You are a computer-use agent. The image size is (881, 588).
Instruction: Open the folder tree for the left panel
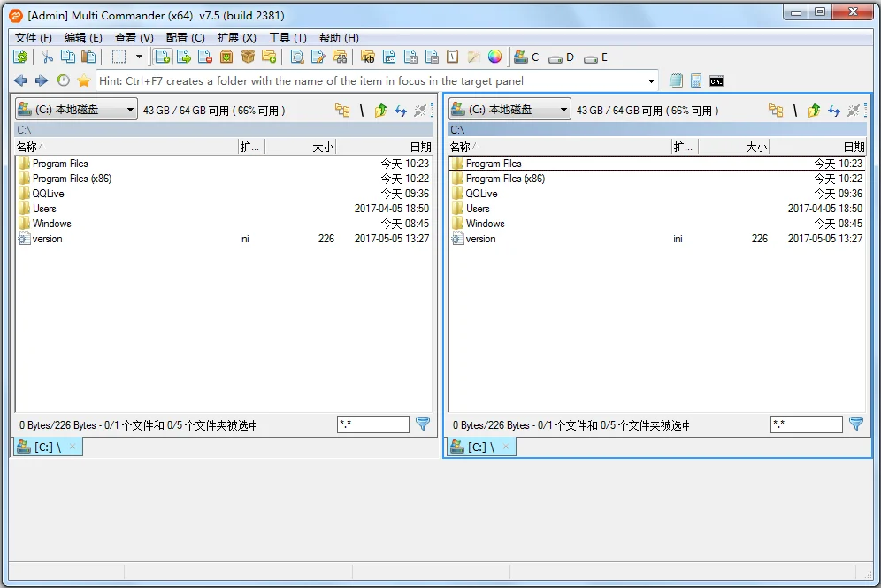click(343, 111)
